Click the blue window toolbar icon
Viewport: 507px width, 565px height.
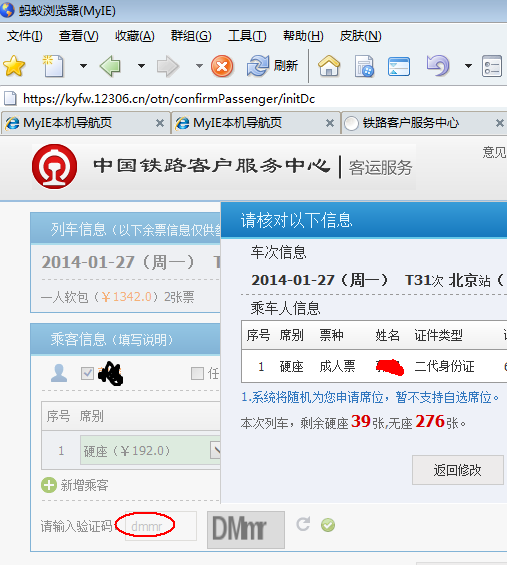[399, 66]
